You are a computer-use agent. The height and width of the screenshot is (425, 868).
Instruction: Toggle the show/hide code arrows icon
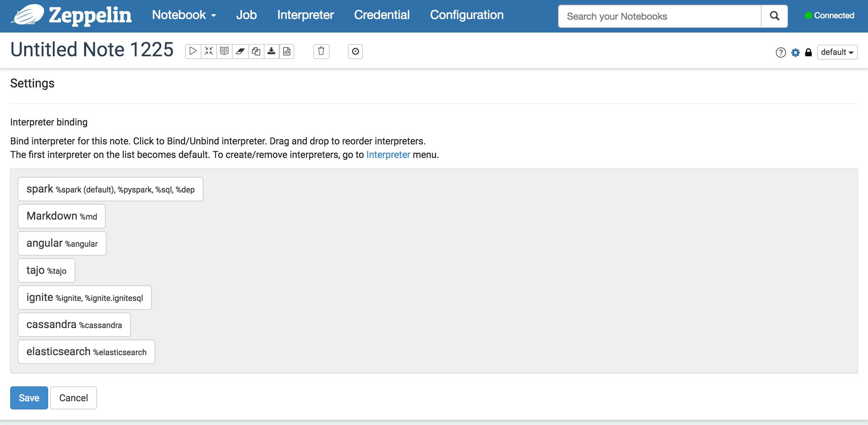[x=209, y=52]
